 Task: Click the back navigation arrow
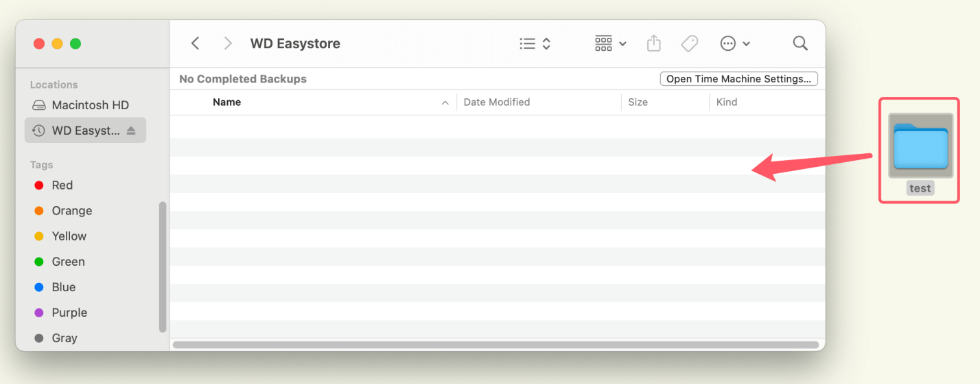(x=196, y=43)
